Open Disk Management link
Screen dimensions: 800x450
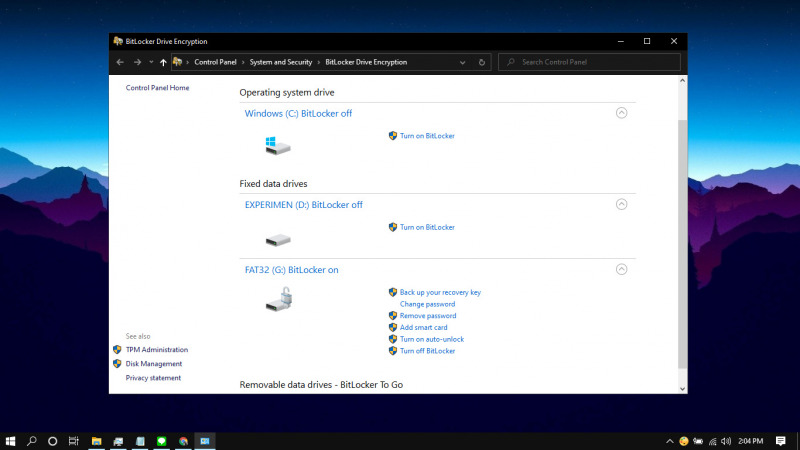(154, 364)
